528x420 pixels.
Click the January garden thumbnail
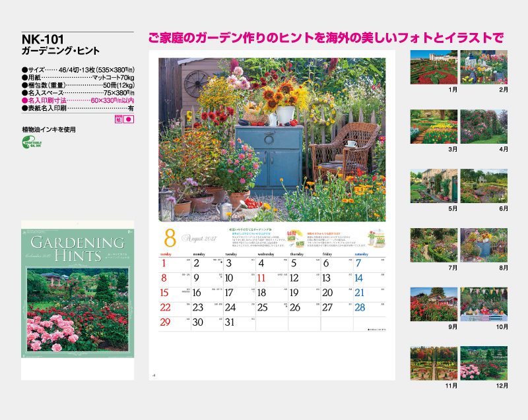(434, 67)
